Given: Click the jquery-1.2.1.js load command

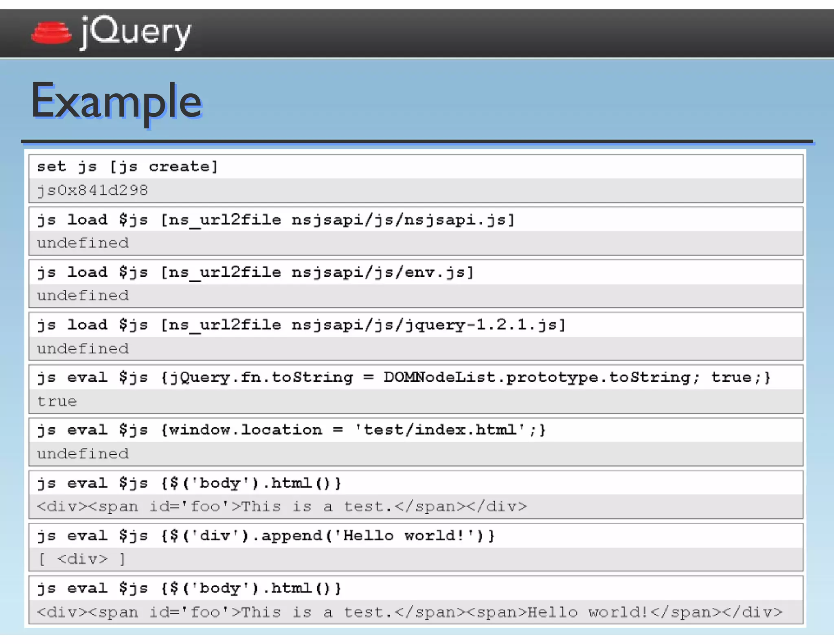Looking at the screenshot, I should (x=302, y=325).
